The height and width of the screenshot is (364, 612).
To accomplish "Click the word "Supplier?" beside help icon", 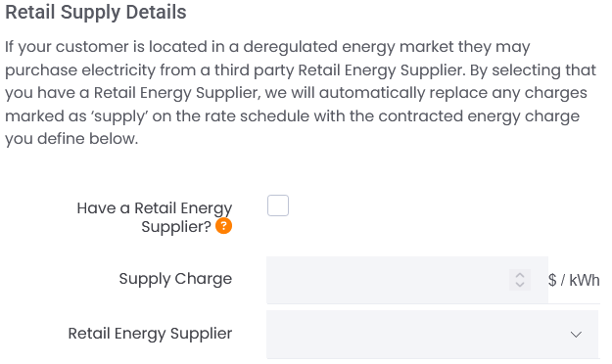I will click(x=176, y=227).
